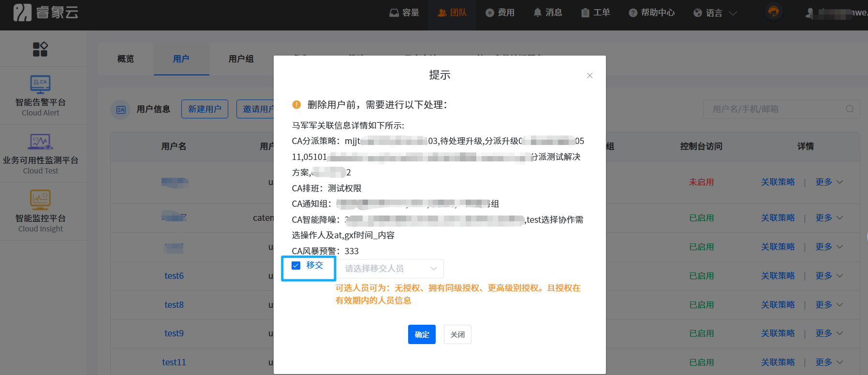Expand 更多 menu in test6 row
Image resolution: width=868 pixels, height=375 pixels.
coord(829,276)
